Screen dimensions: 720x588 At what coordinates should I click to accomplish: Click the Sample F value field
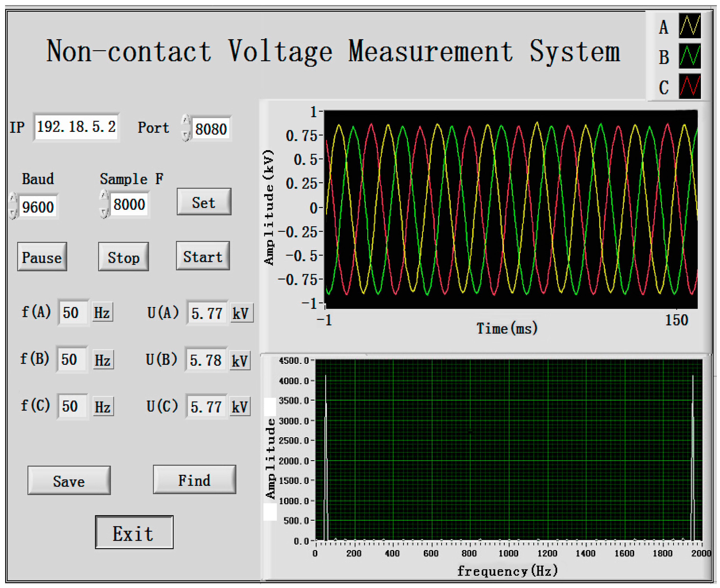tap(129, 204)
